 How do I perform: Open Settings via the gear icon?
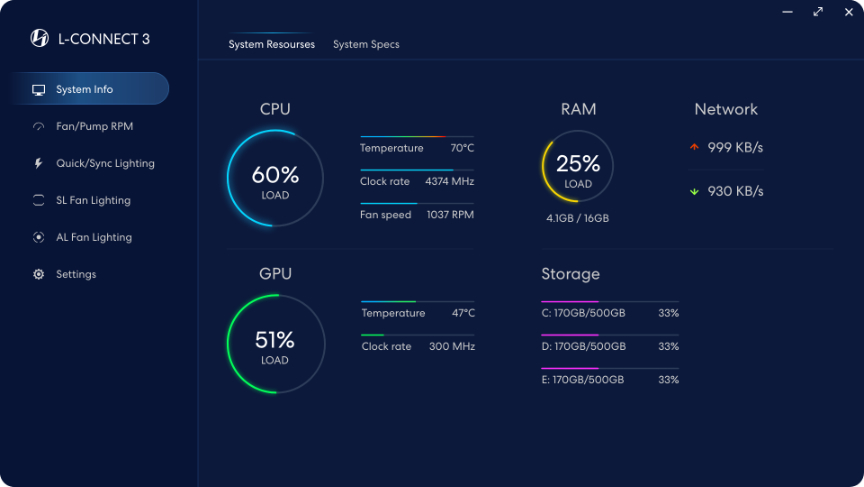click(39, 274)
